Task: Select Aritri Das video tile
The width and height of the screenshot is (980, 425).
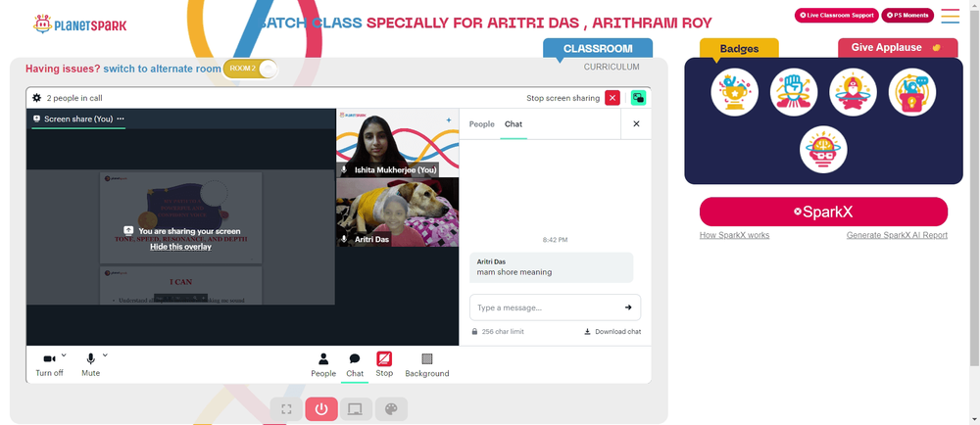Action: coord(398,212)
